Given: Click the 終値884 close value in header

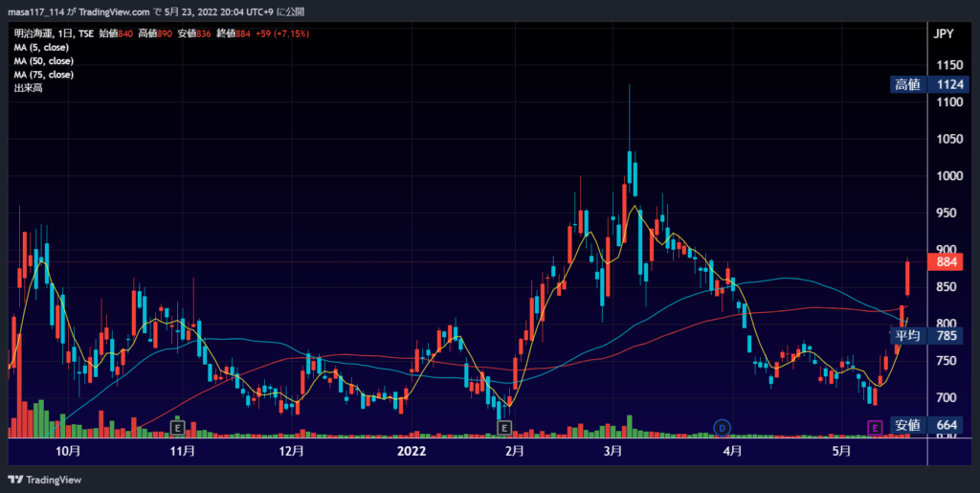Looking at the screenshot, I should (x=234, y=34).
